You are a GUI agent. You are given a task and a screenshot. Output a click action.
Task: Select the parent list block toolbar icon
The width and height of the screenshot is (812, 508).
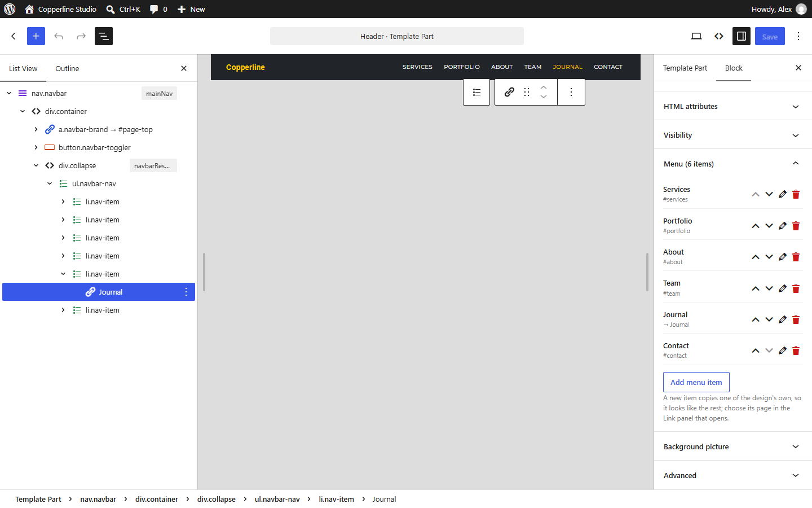(476, 92)
